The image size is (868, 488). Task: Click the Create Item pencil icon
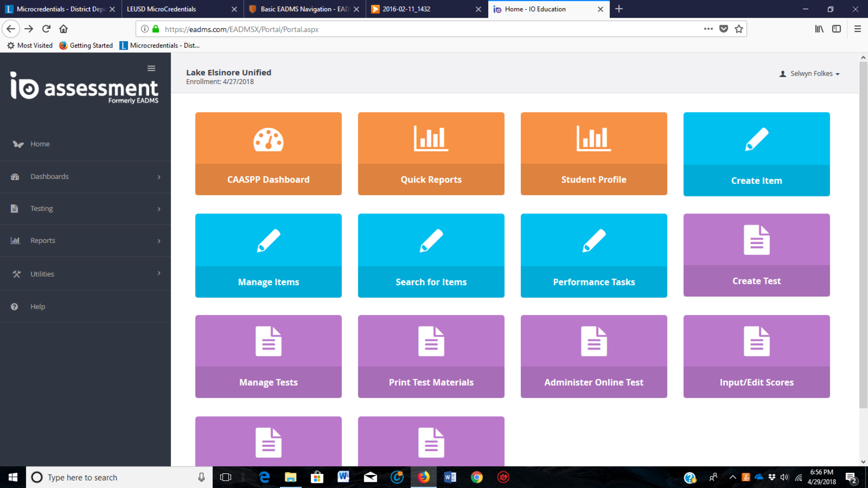click(757, 139)
